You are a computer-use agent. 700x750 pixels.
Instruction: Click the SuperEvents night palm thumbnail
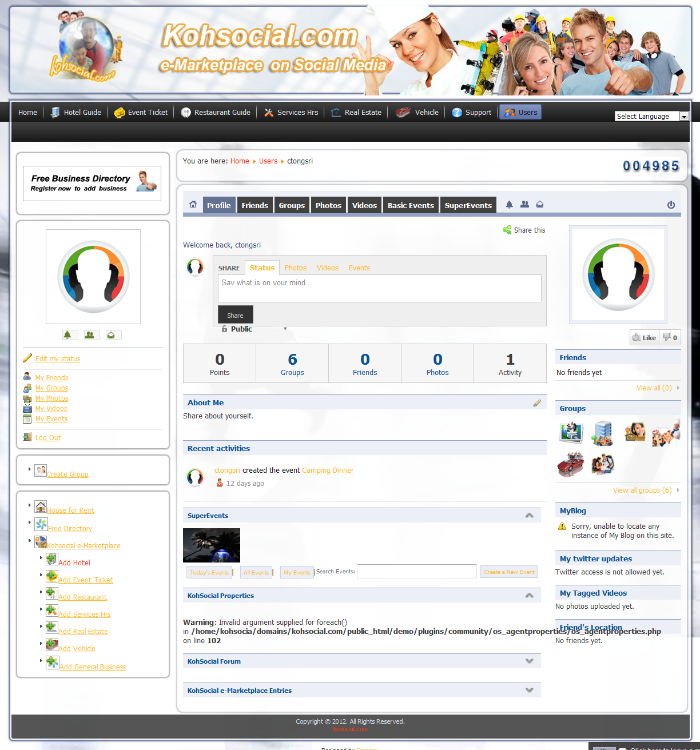coord(212,545)
